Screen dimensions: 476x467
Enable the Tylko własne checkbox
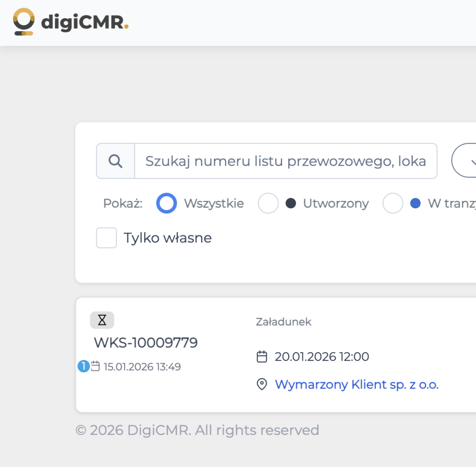106,238
